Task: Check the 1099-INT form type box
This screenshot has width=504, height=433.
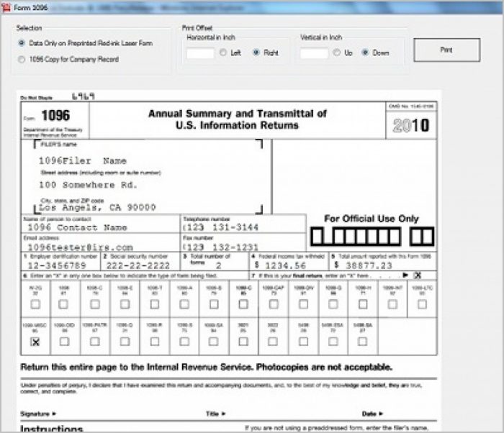Action: [392, 304]
